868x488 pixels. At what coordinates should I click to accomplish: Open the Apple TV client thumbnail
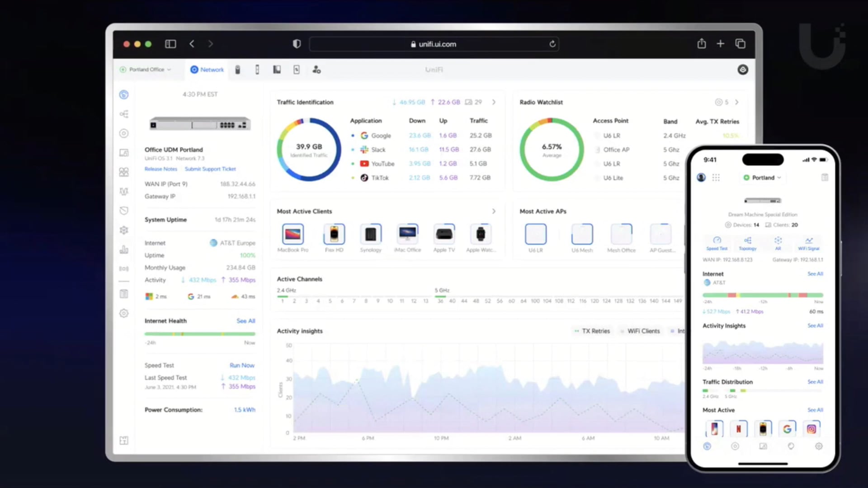(444, 234)
